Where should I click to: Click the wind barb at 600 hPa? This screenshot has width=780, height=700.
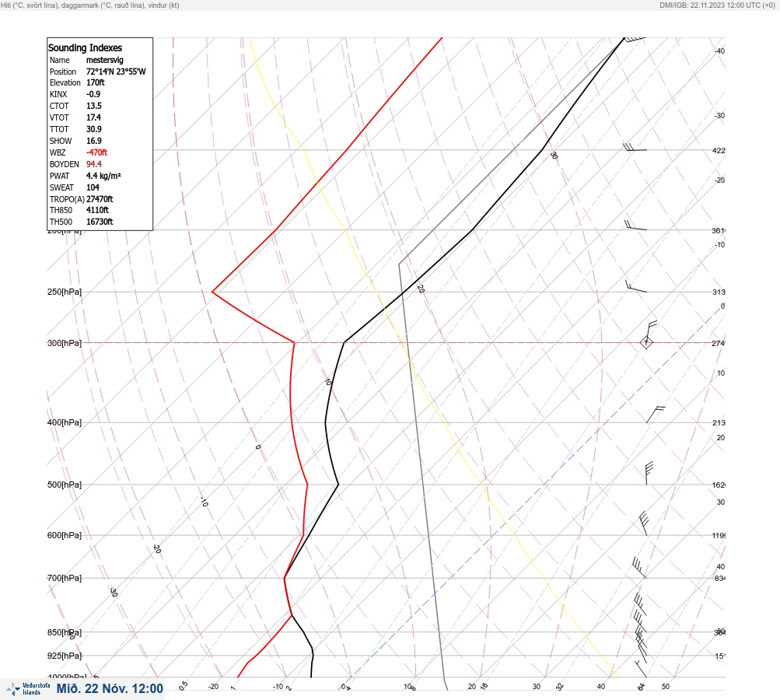[644, 523]
